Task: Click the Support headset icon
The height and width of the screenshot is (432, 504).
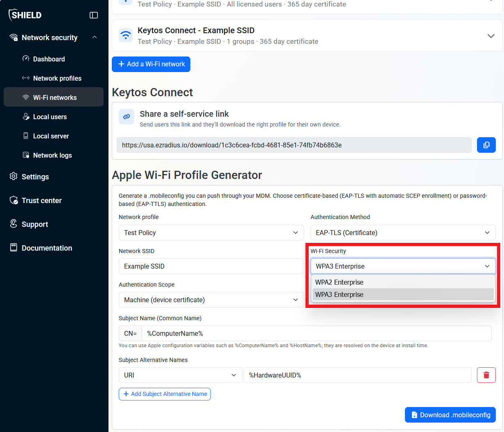Action: [x=14, y=224]
